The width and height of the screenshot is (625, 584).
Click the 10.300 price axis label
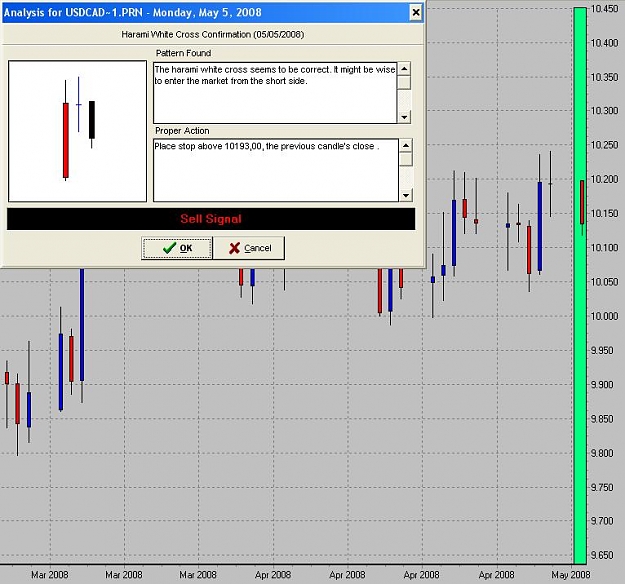(604, 111)
